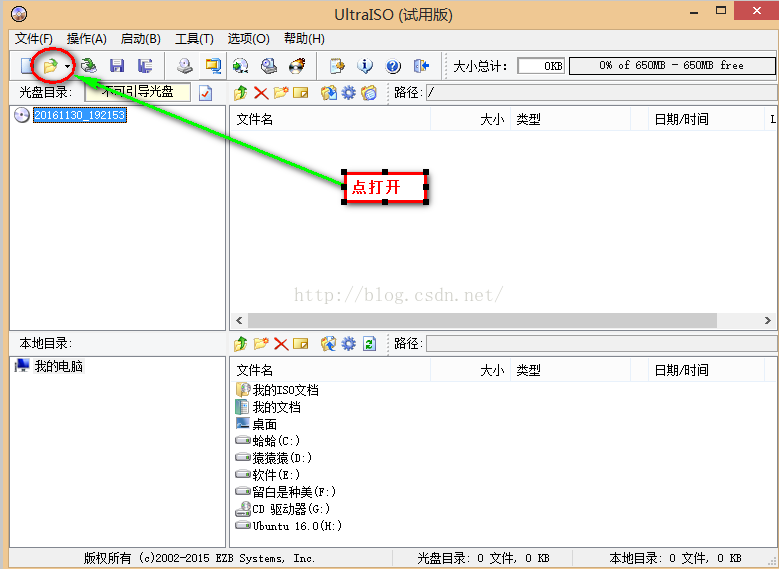Screen dimensions: 779x569
Task: Click the Open CD/DVD disc icon
Action: click(89, 65)
